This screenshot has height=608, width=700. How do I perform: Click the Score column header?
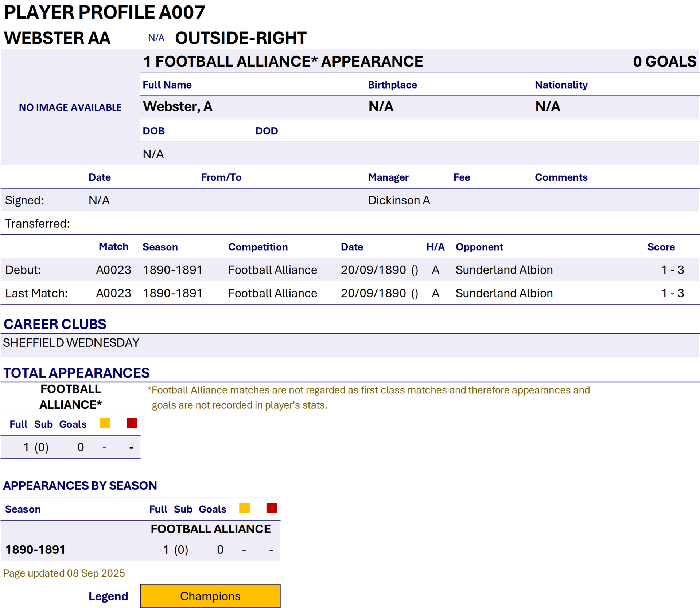point(661,247)
